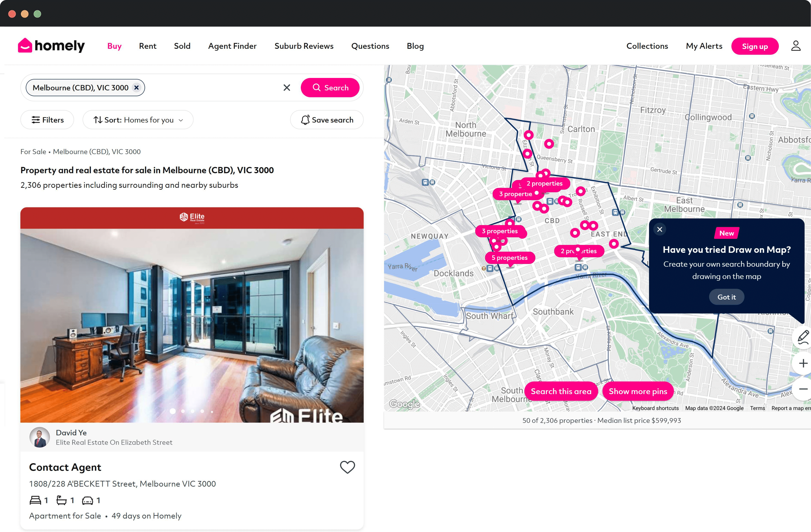Open the Rent tab
Screen dimensions: 811x532
[x=147, y=46]
